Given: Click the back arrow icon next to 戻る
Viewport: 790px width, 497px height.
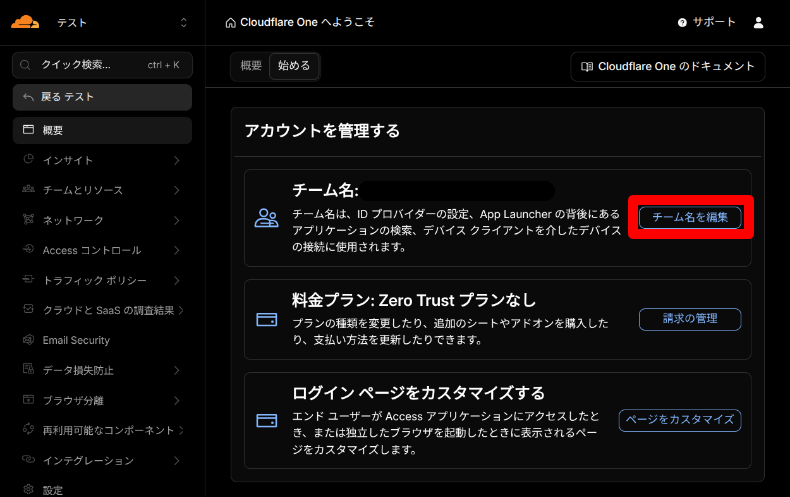Looking at the screenshot, I should coord(28,97).
